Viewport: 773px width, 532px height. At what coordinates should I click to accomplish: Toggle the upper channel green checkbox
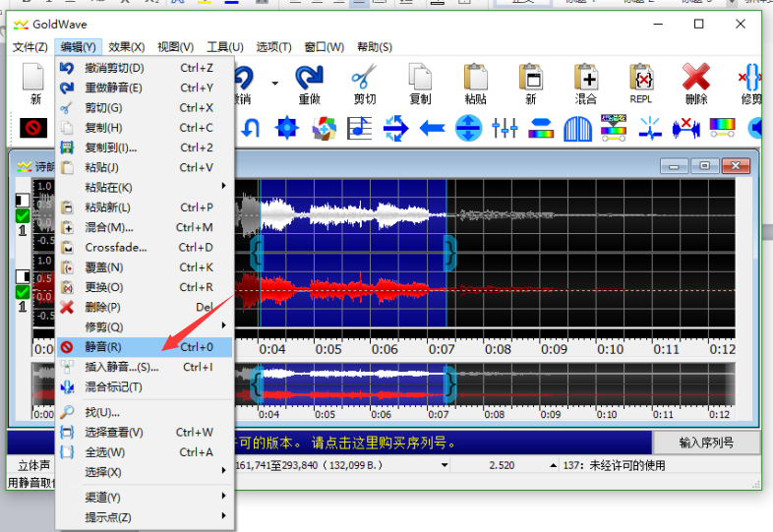(23, 216)
